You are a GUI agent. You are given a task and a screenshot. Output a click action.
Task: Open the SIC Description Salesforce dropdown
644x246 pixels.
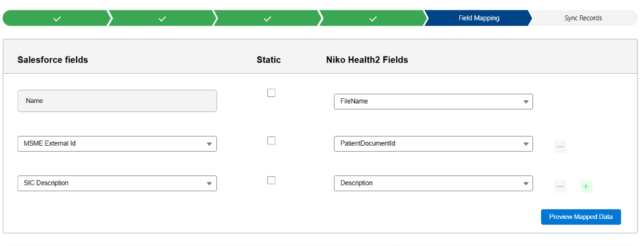click(117, 183)
